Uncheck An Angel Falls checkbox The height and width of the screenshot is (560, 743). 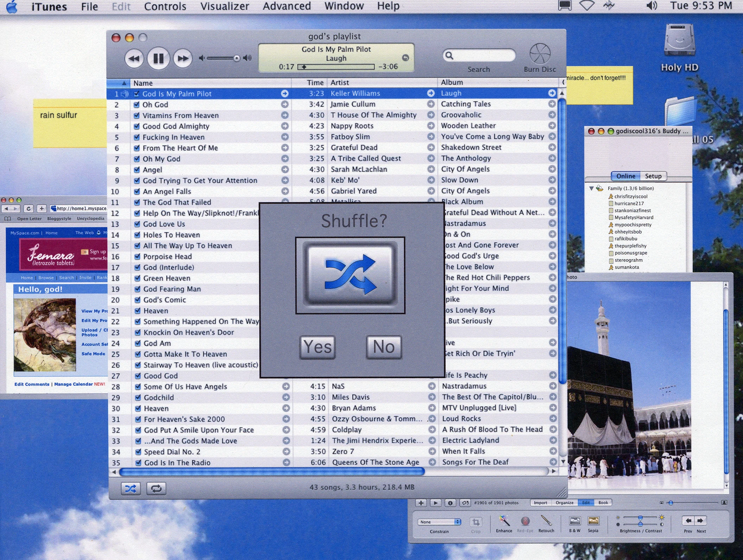click(x=137, y=192)
